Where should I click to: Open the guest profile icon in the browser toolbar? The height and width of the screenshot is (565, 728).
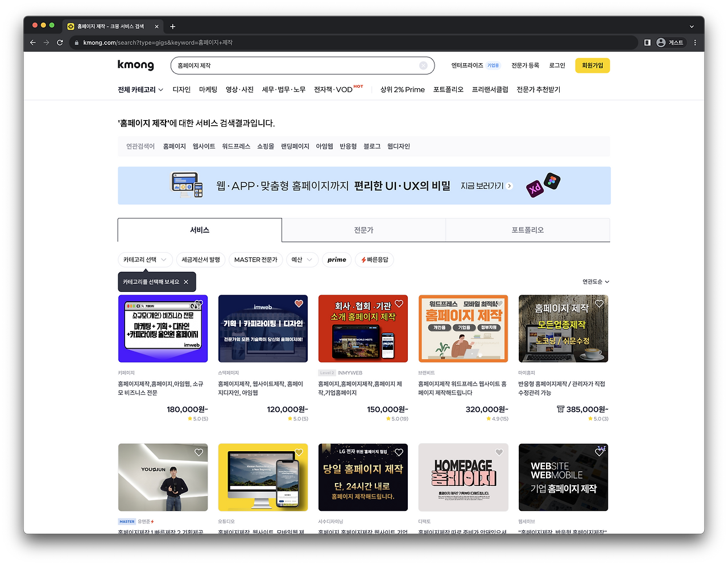pyautogui.click(x=660, y=42)
